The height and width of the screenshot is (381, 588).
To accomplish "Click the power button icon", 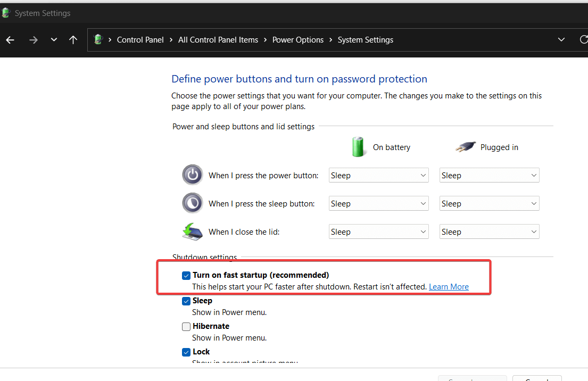I will [x=192, y=175].
